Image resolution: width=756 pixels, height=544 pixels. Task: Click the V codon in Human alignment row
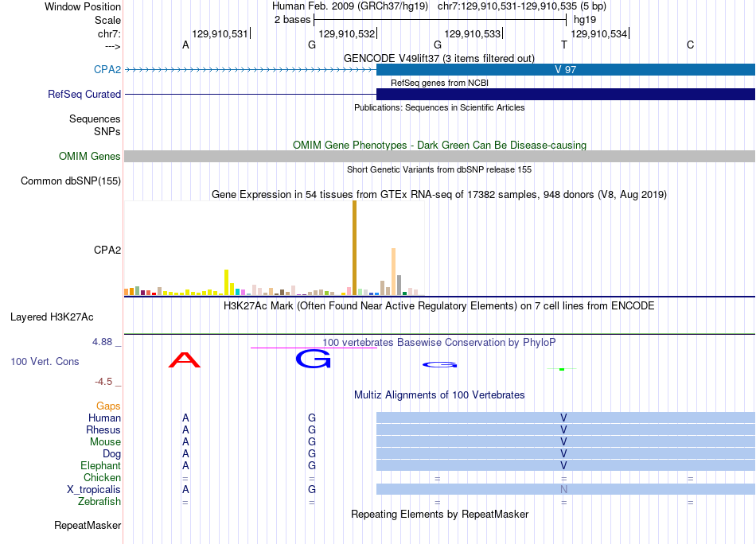(563, 418)
